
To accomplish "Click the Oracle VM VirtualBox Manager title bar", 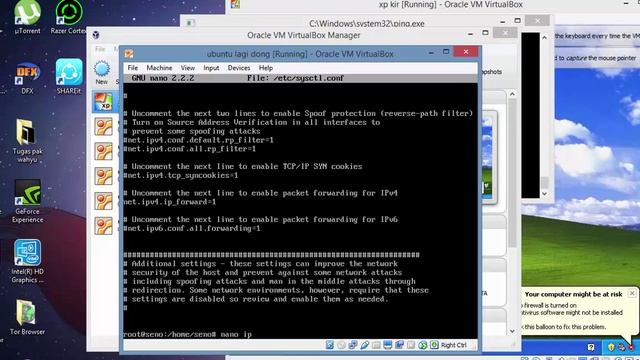I will (x=304, y=35).
